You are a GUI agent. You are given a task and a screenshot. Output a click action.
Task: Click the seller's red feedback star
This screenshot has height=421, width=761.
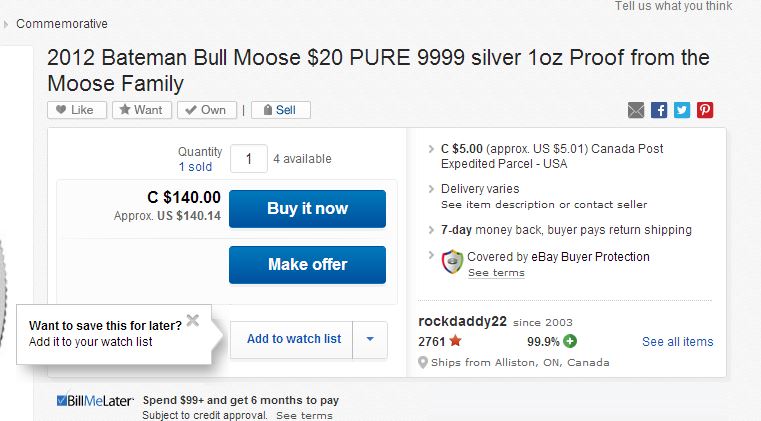point(455,341)
